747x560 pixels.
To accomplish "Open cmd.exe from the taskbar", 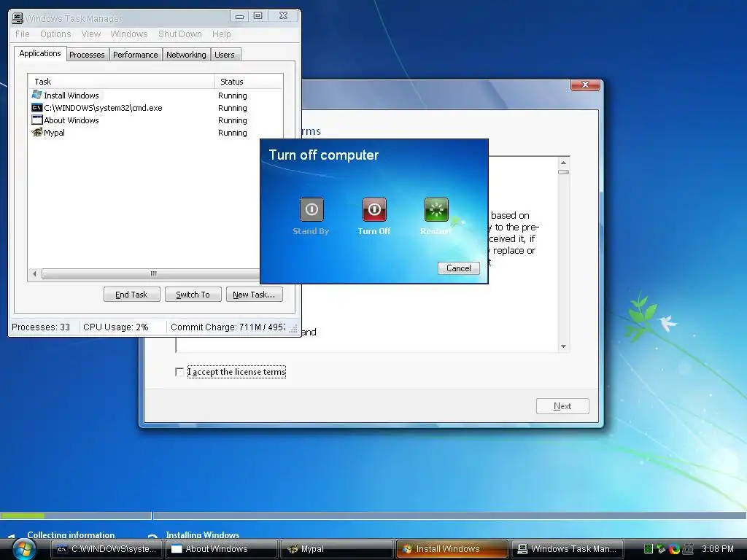I will pyautogui.click(x=107, y=549).
